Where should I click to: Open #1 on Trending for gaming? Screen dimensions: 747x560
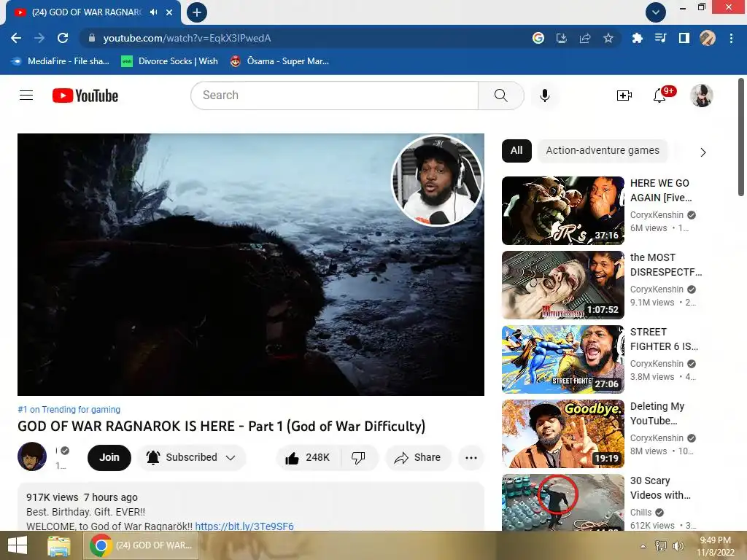pos(69,410)
